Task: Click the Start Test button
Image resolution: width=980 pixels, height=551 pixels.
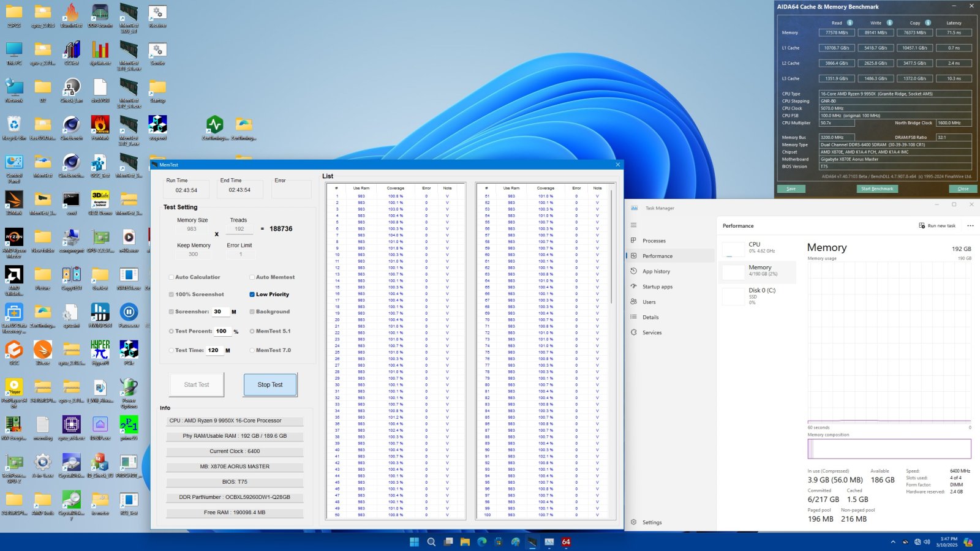Action: [x=196, y=384]
